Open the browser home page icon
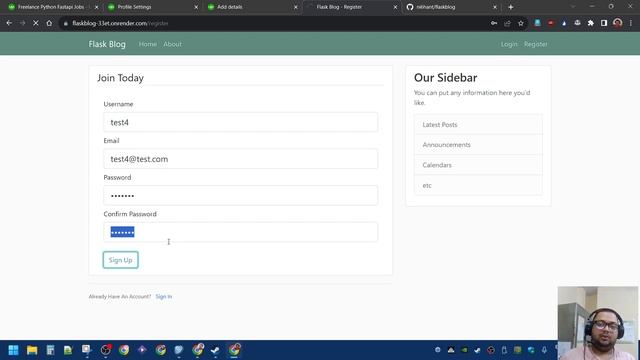 click(x=49, y=23)
